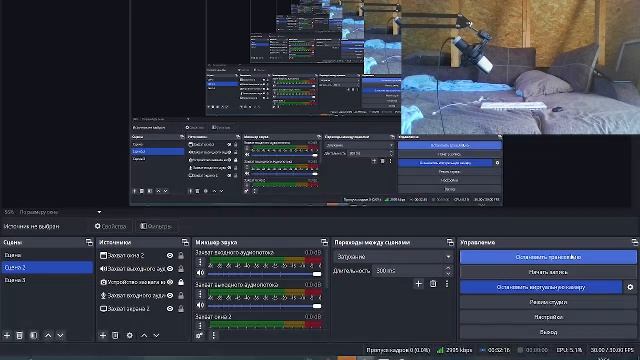Enable Режим студии mode
This screenshot has width=640, height=360.
548,302
